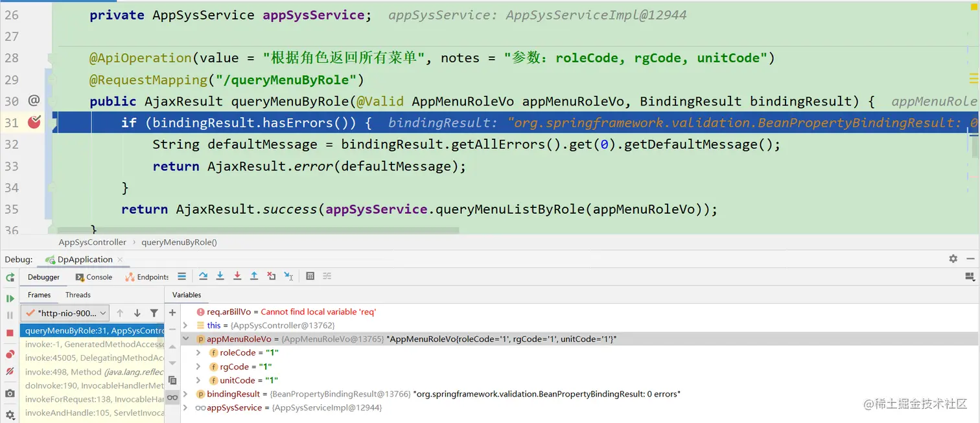The width and height of the screenshot is (980, 423).
Task: Expand appSysService watch node
Action: pos(185,407)
